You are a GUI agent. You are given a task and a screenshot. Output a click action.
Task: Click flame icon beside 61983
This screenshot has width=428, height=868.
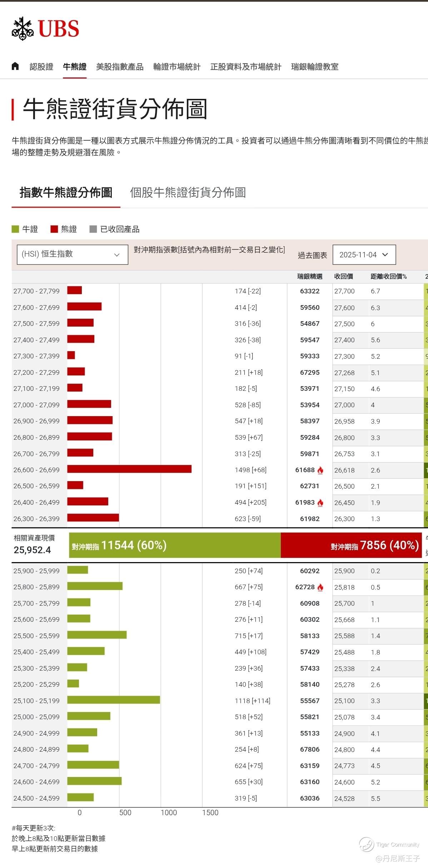pyautogui.click(x=320, y=503)
